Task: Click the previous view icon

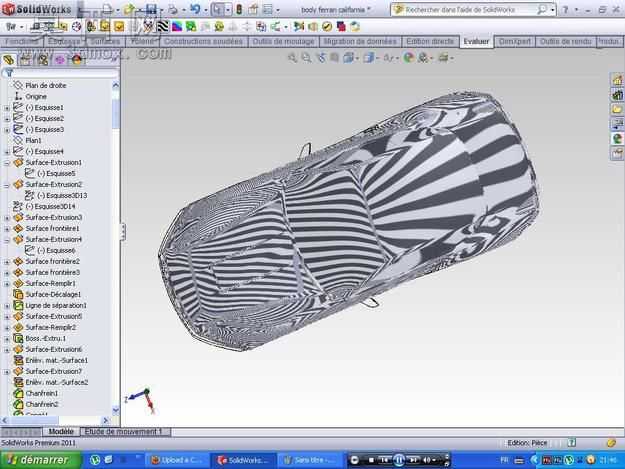Action: tap(321, 58)
